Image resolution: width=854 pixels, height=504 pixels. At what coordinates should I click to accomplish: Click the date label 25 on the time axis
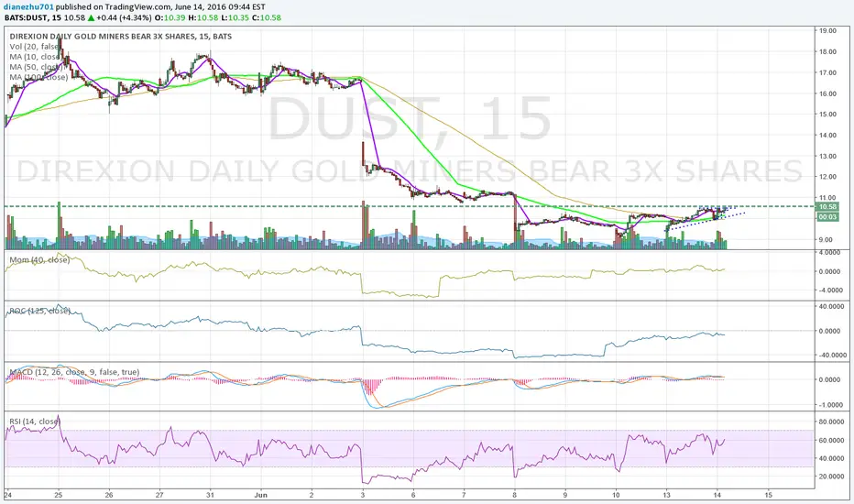click(59, 495)
